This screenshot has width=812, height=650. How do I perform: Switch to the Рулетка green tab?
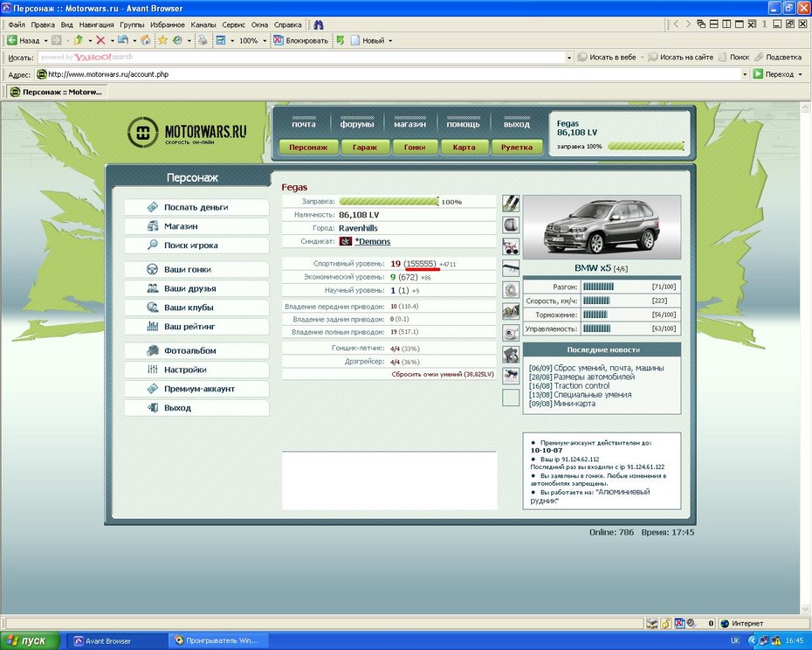516,147
